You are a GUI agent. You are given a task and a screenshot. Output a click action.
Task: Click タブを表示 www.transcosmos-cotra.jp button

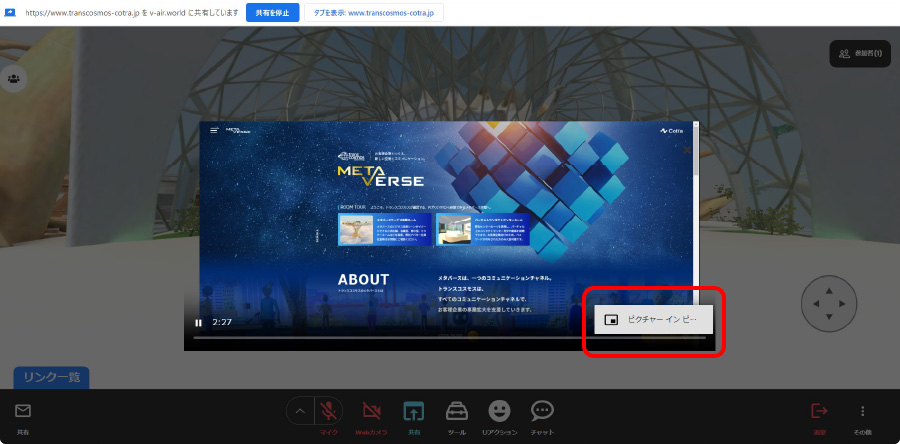click(x=374, y=13)
